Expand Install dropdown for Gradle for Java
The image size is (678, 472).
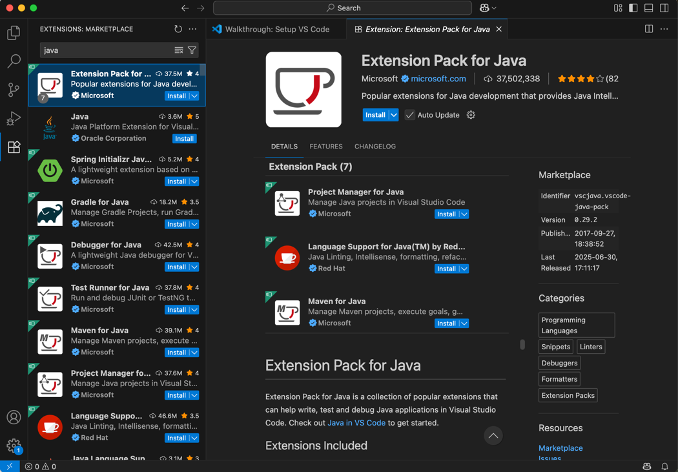coord(195,224)
